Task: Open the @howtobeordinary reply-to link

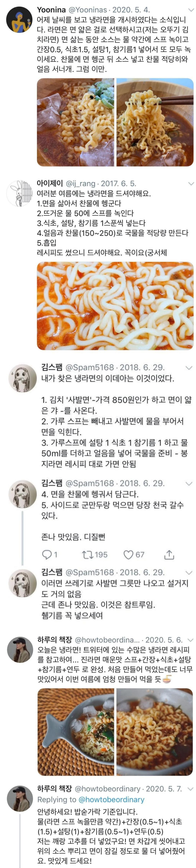Action: (111, 800)
